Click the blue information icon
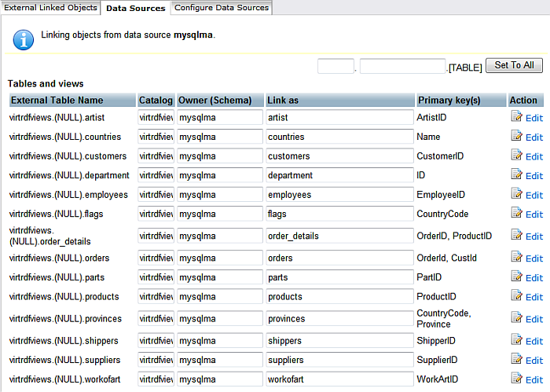The width and height of the screenshot is (550, 392). [24, 38]
